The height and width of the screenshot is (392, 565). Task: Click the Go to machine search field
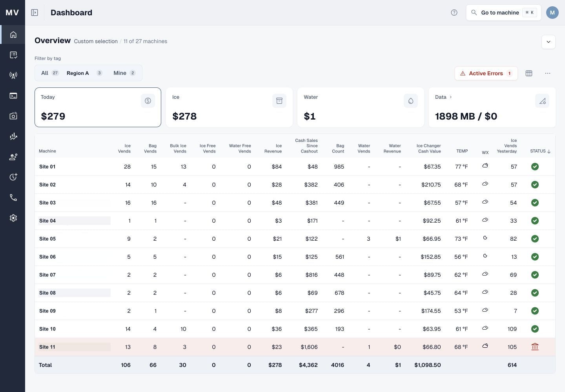[503, 13]
